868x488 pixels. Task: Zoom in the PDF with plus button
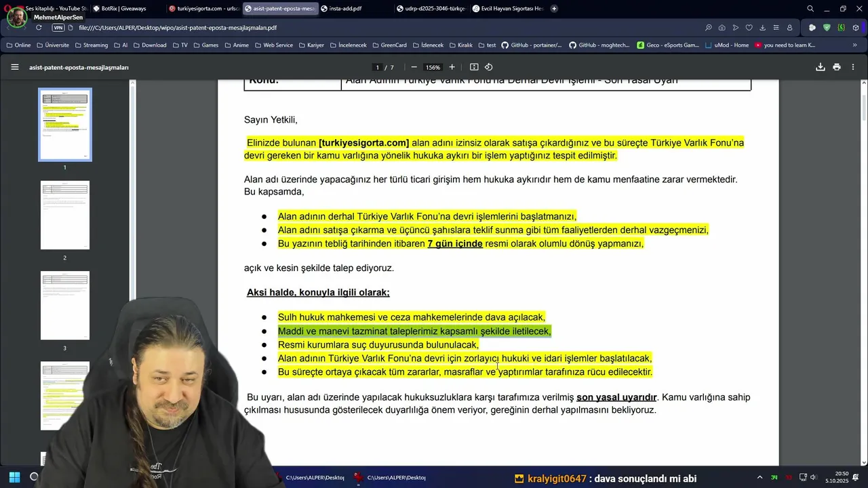tap(452, 67)
